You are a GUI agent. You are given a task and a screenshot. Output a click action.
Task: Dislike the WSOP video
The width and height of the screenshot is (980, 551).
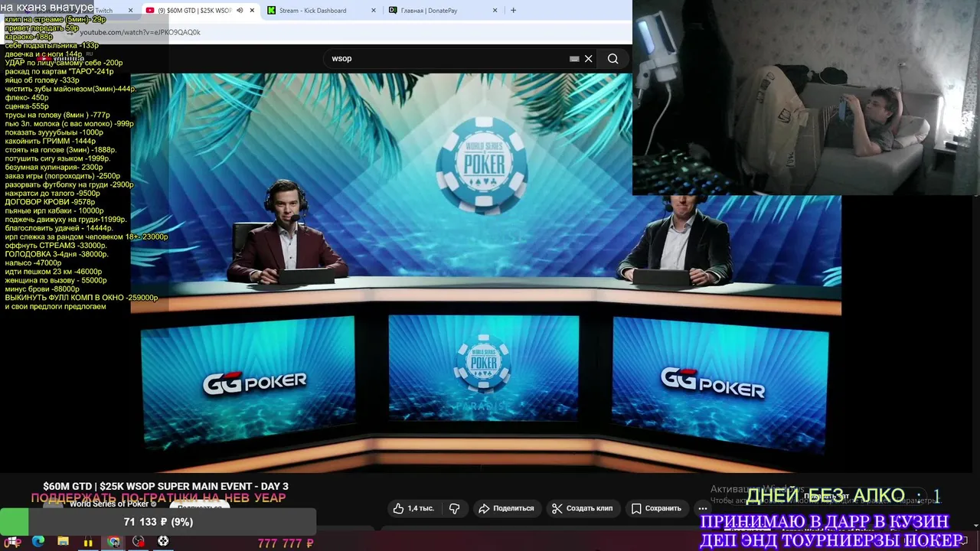click(455, 508)
